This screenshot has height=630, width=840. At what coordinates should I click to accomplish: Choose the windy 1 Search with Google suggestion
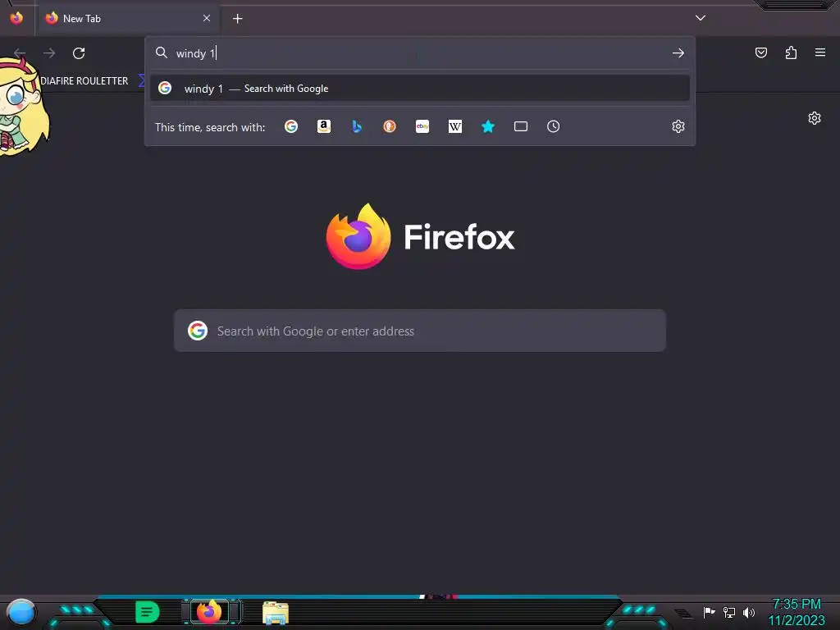[420, 89]
